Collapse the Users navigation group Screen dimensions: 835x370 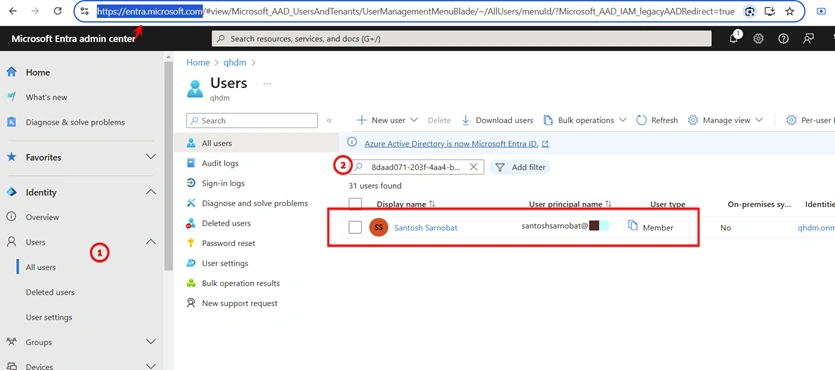pos(151,242)
